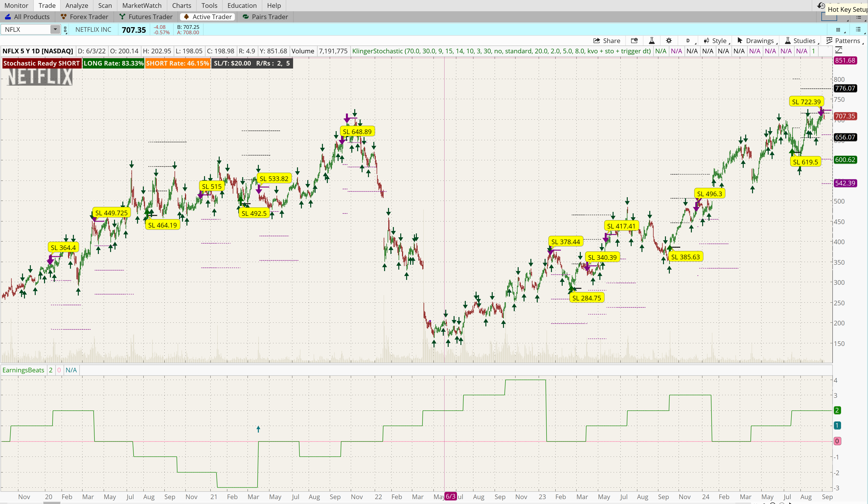The width and height of the screenshot is (868, 504).
Task: Open chart settings with the gear icon
Action: 669,41
